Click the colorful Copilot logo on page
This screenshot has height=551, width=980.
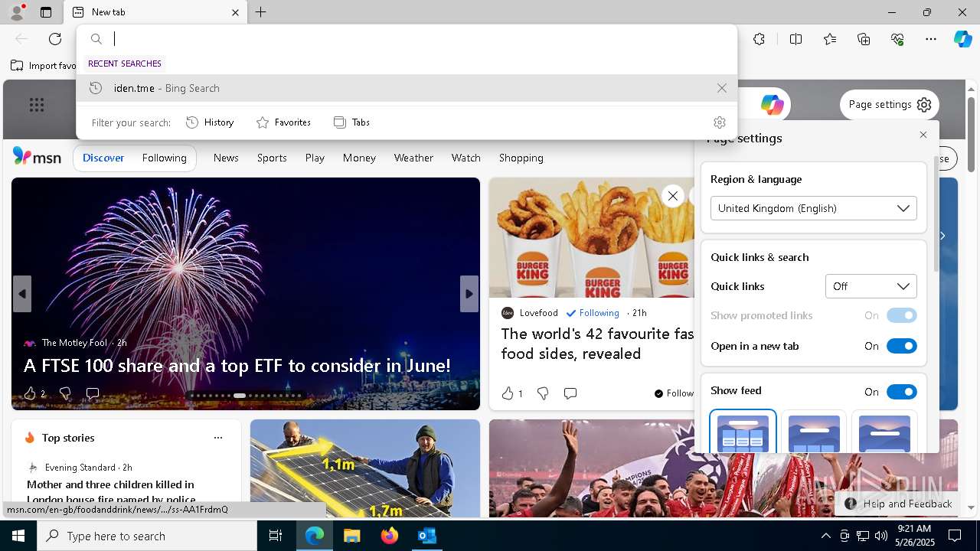coord(772,105)
